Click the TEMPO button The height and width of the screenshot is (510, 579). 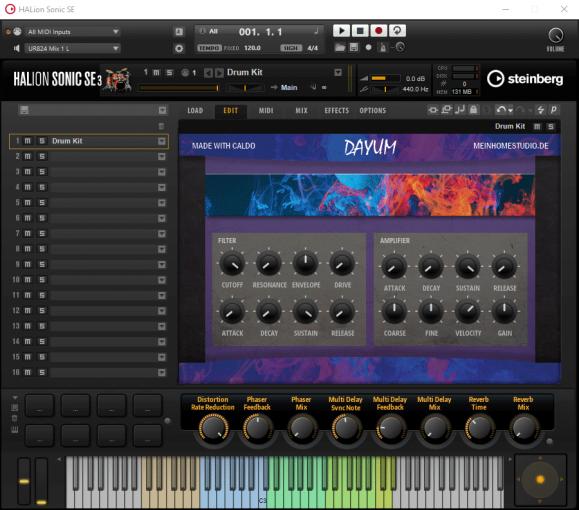tap(209, 48)
